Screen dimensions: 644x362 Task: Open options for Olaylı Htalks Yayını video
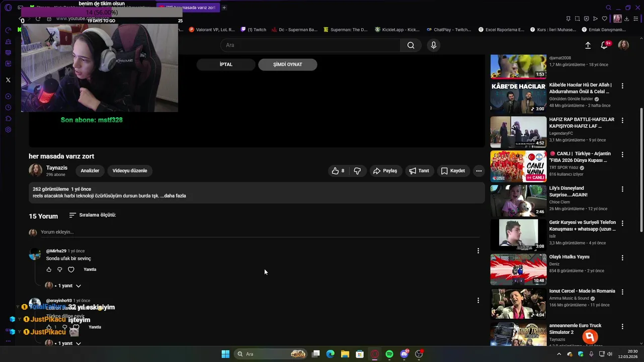pyautogui.click(x=622, y=258)
